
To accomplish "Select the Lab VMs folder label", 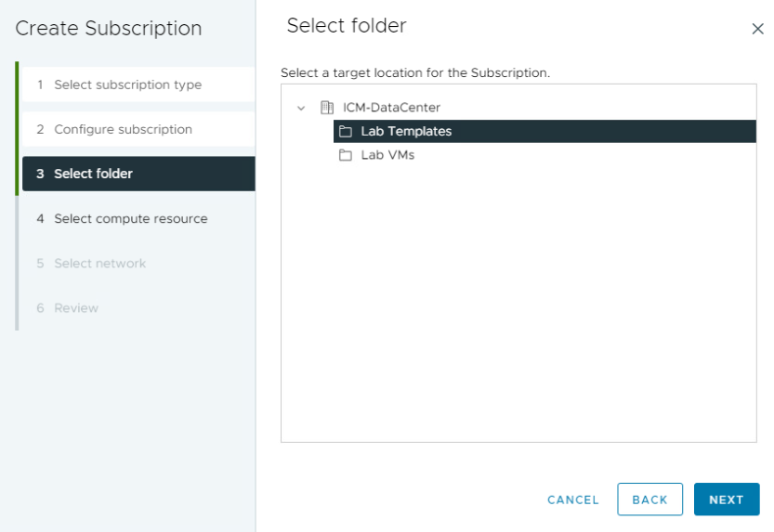I will click(x=387, y=155).
